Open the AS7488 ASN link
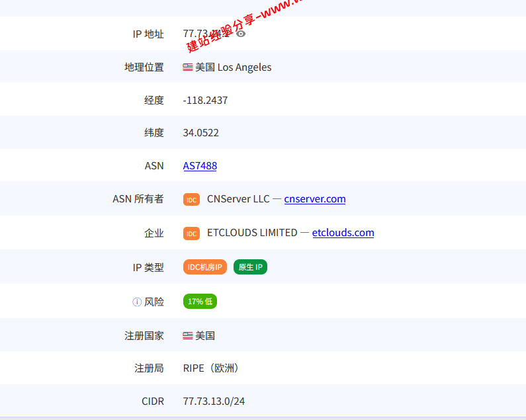This screenshot has height=420, width=526. pos(200,166)
